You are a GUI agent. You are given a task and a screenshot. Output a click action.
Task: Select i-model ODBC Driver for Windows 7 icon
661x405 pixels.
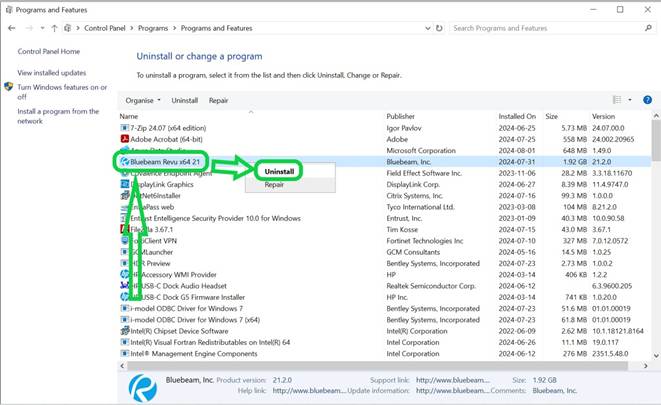pos(124,308)
